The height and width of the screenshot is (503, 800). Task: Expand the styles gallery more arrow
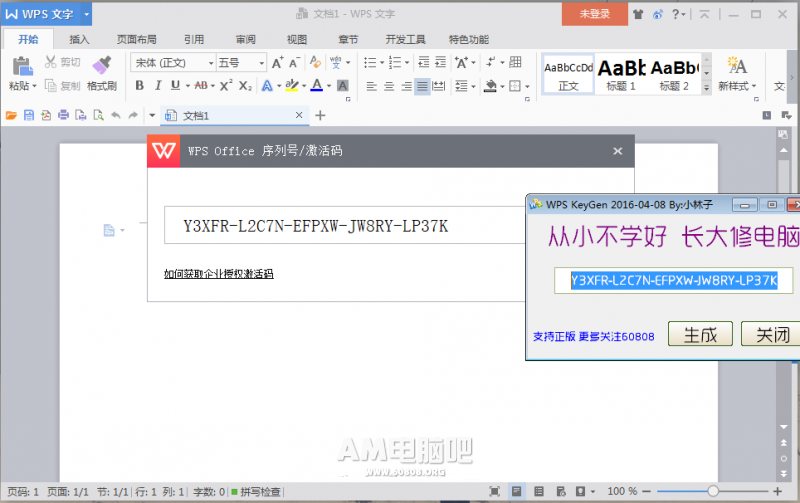click(x=707, y=88)
